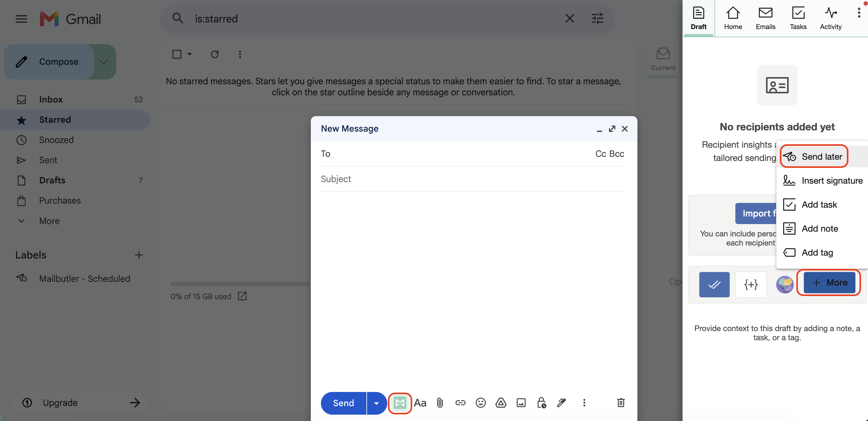Attach files with paperclip icon
This screenshot has width=868, height=421.
coord(440,403)
